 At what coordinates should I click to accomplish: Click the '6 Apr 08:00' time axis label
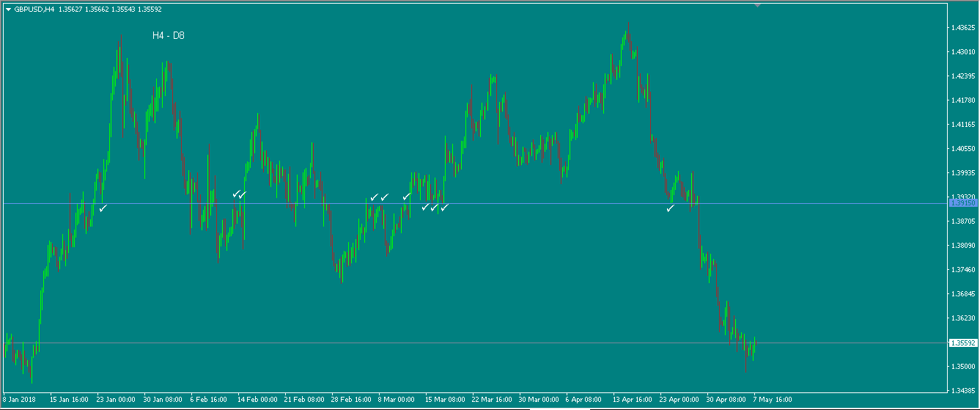click(x=584, y=400)
